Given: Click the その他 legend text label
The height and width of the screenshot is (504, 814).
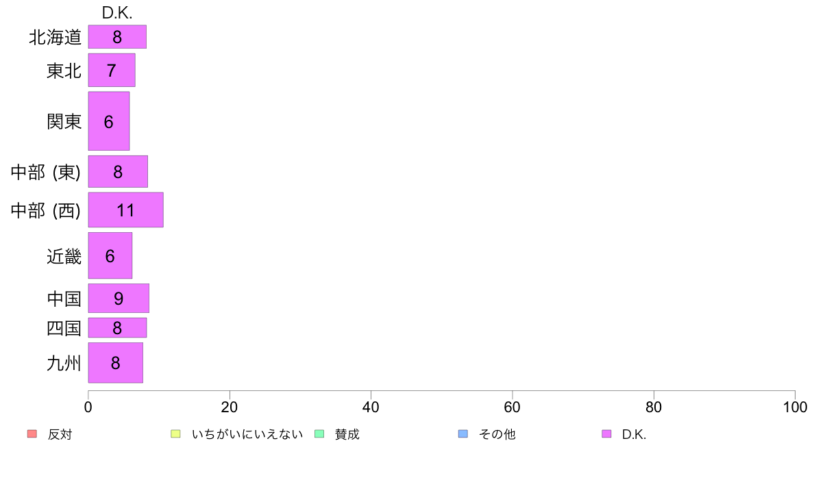Looking at the screenshot, I should [497, 434].
